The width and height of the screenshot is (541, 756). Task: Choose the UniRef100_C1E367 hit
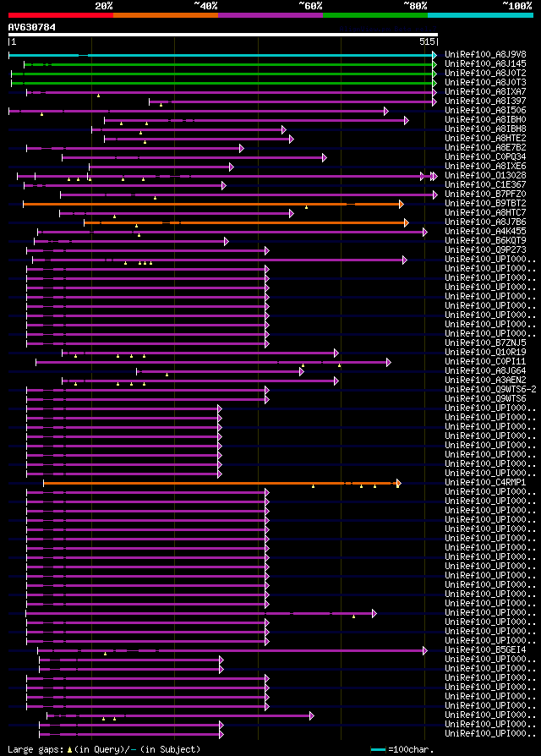[485, 184]
